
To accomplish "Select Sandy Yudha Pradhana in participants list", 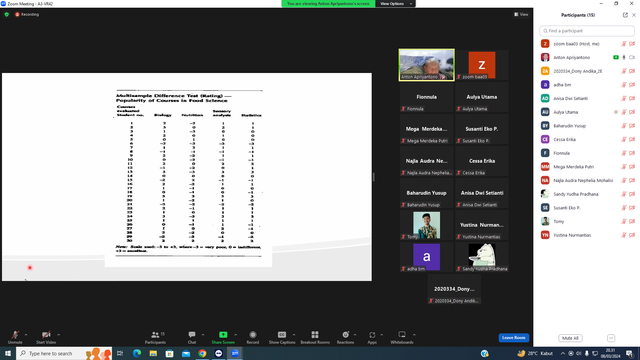I will tap(587, 194).
